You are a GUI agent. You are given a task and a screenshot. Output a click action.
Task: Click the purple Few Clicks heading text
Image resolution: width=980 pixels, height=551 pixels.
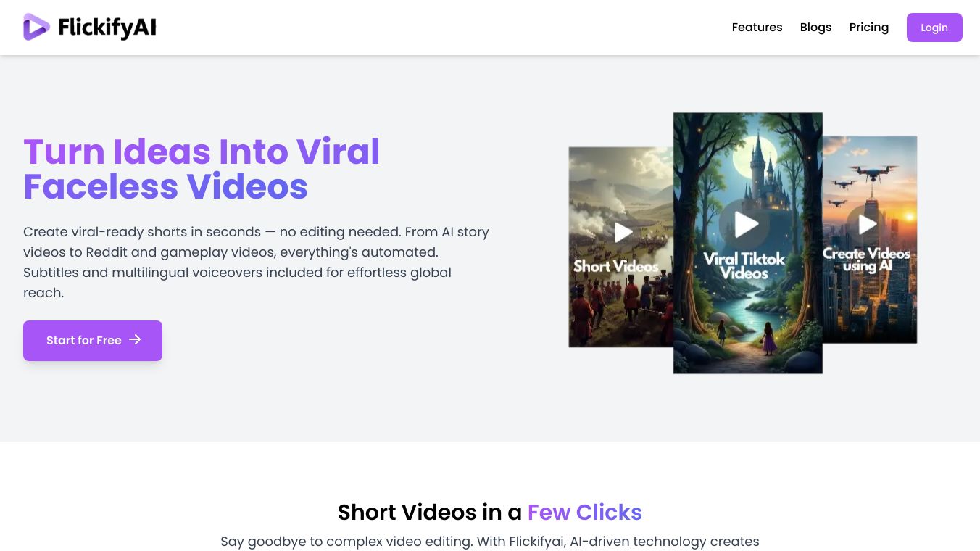click(585, 512)
